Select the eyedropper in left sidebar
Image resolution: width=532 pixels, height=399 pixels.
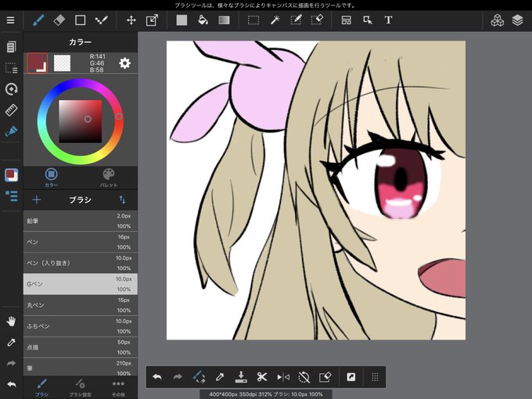11,343
